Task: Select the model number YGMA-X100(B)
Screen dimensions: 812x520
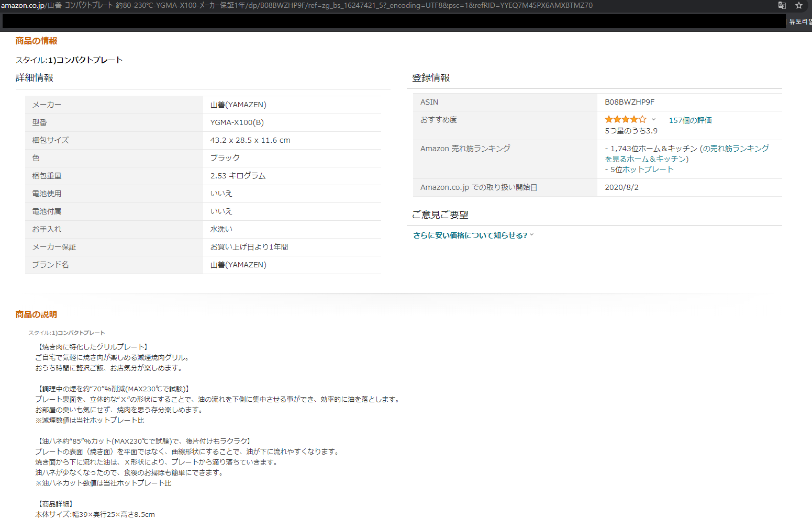Action: pyautogui.click(x=237, y=122)
